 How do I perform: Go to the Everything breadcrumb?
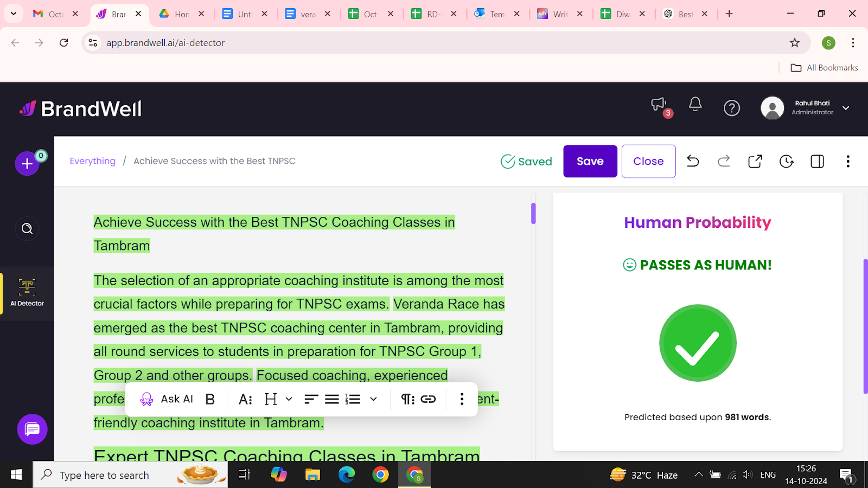coord(93,161)
